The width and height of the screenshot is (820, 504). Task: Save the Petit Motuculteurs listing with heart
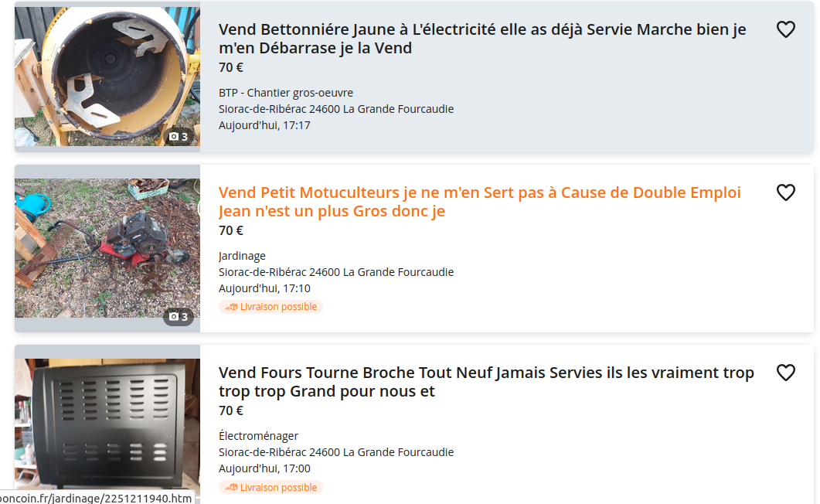click(x=785, y=192)
